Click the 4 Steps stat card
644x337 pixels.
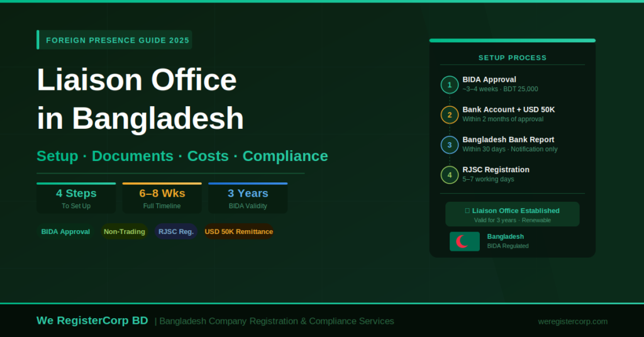76,198
